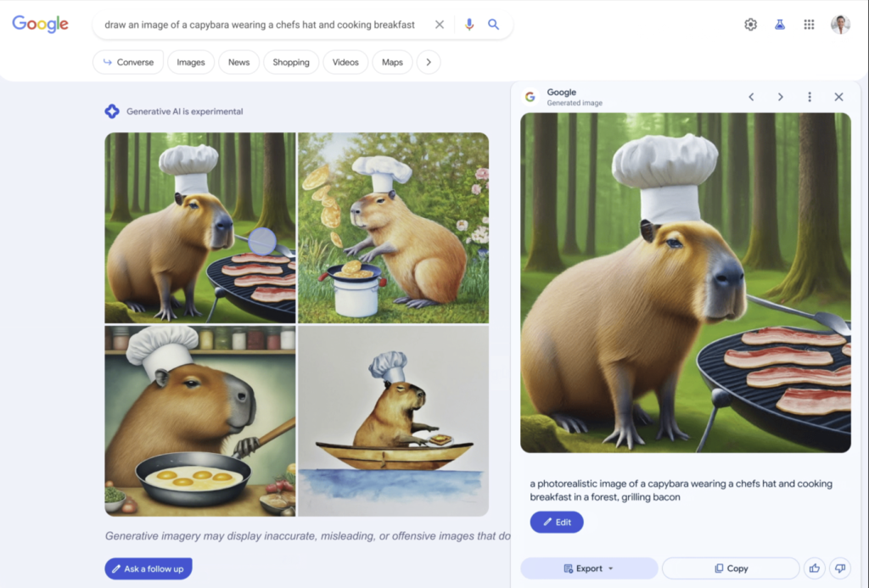Open the Google apps grid icon

point(808,25)
